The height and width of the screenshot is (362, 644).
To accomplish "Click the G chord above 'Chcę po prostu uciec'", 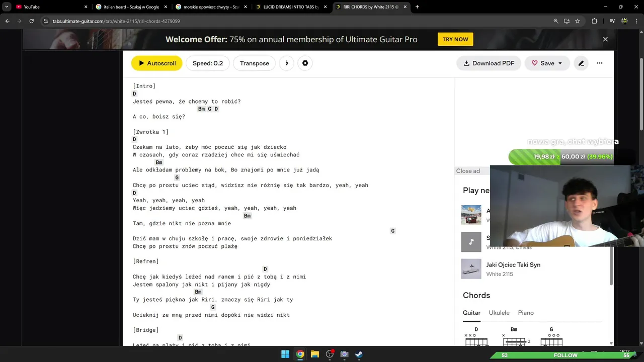I will 177,177.
